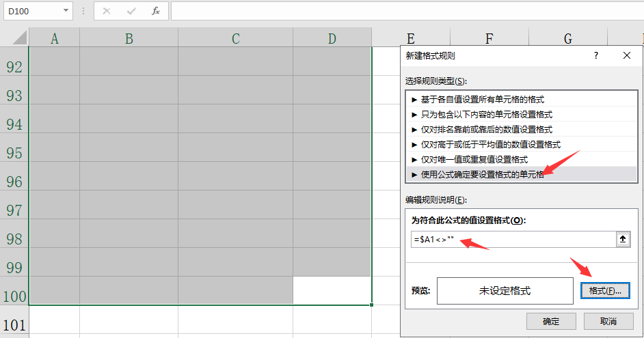The image size is (644, 338).
Task: Click the formula field containing =$A1<>""
Action: (513, 239)
